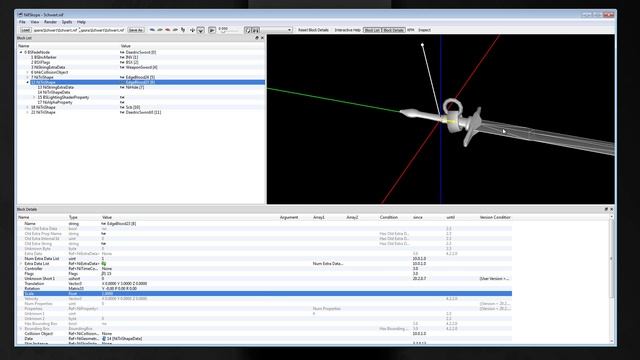The width and height of the screenshot is (640, 360).
Task: Select the 14 NiTriShapeData tree row
Action: (141, 92)
